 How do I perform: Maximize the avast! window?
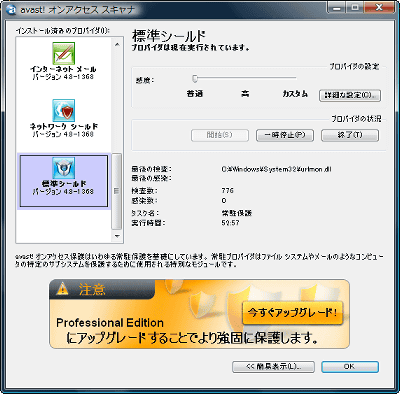coord(355,7)
